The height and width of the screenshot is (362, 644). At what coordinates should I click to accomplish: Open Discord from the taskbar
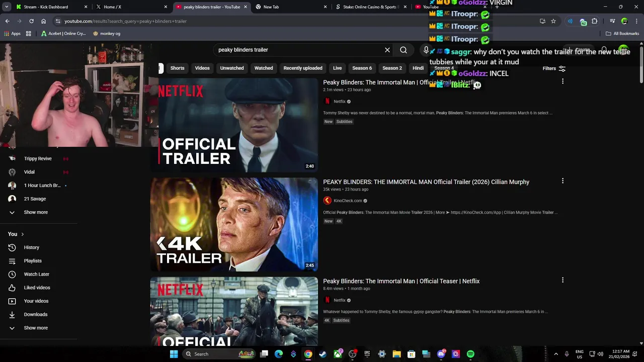coord(441,354)
